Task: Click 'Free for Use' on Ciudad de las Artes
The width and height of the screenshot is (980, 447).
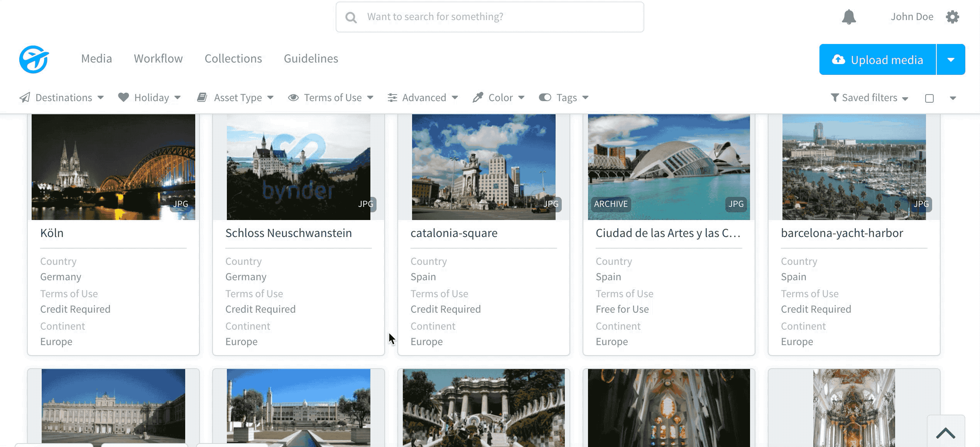Action: (622, 309)
